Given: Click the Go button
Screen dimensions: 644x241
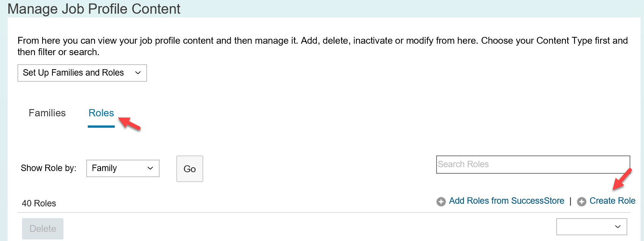Looking at the screenshot, I should [190, 169].
